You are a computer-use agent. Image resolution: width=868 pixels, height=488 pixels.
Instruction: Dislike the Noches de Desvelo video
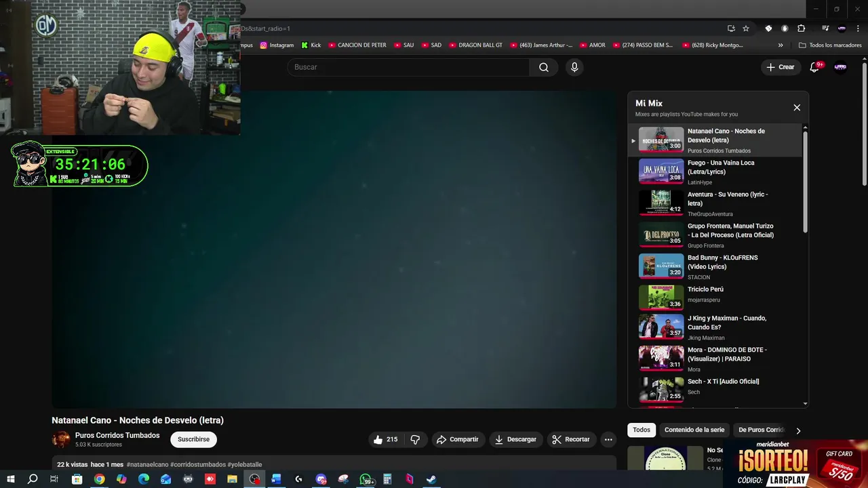pyautogui.click(x=415, y=439)
